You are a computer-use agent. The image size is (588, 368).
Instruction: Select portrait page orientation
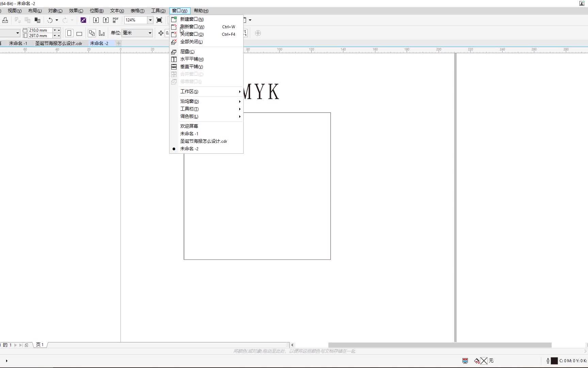tap(69, 33)
